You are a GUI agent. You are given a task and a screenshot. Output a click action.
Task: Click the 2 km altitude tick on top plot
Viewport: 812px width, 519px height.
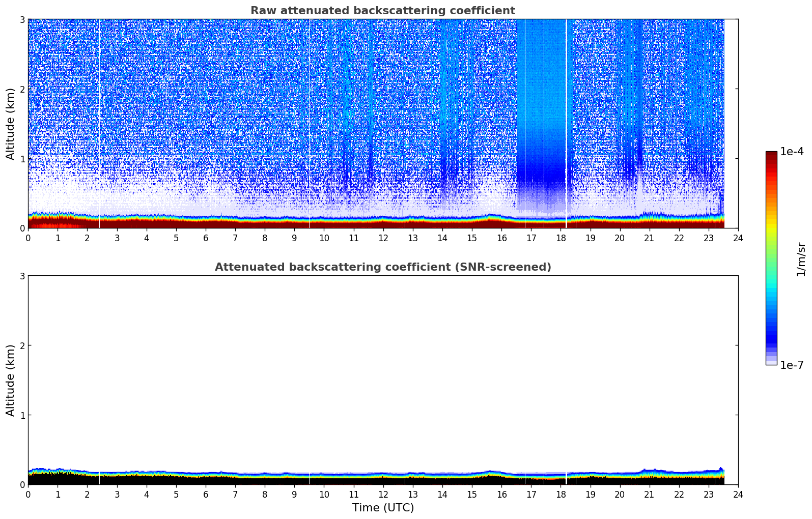(22, 89)
